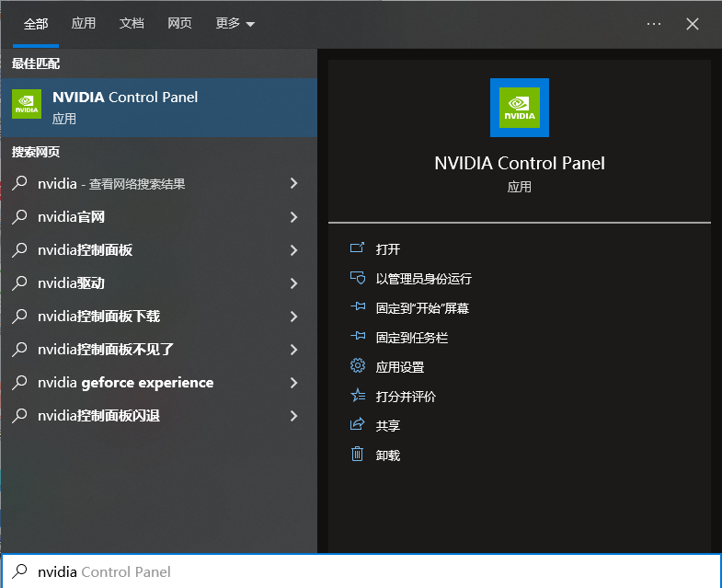Screen dimensions: 722x588
Task: Click search icon beside nvidia控制面板不见了
Action: (x=20, y=350)
